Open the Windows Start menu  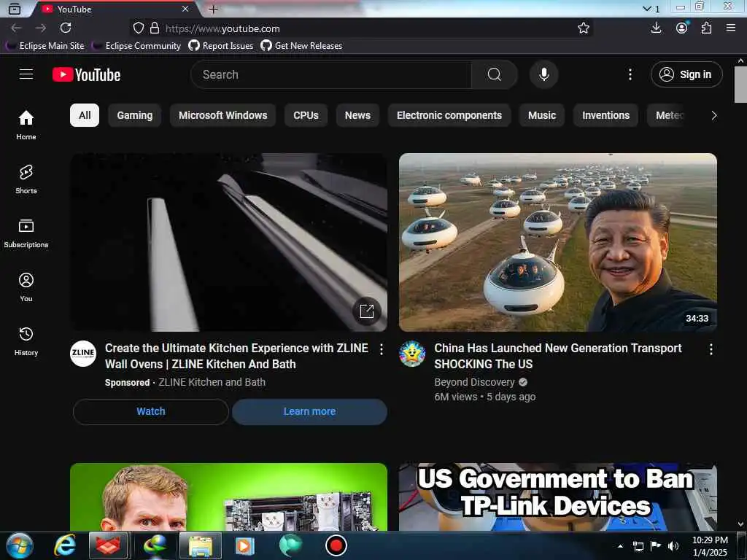point(20,545)
